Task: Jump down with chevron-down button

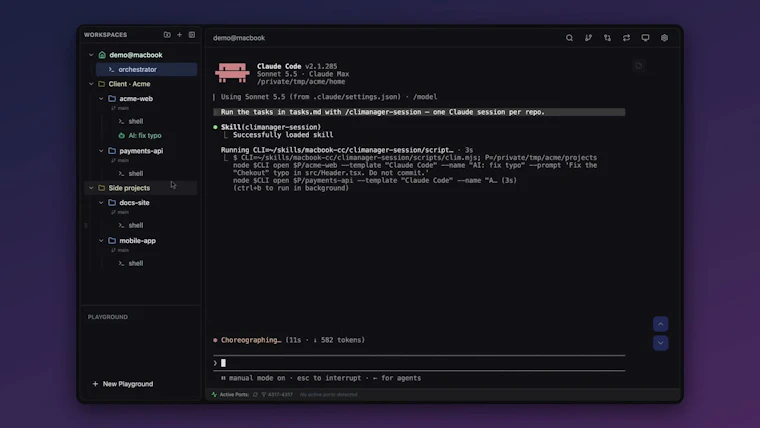Action: pos(660,343)
